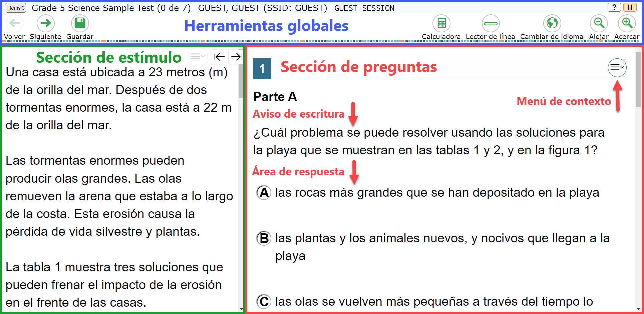Click 'GUEST SESSION' header text
This screenshot has height=314, width=644.
[x=364, y=8]
